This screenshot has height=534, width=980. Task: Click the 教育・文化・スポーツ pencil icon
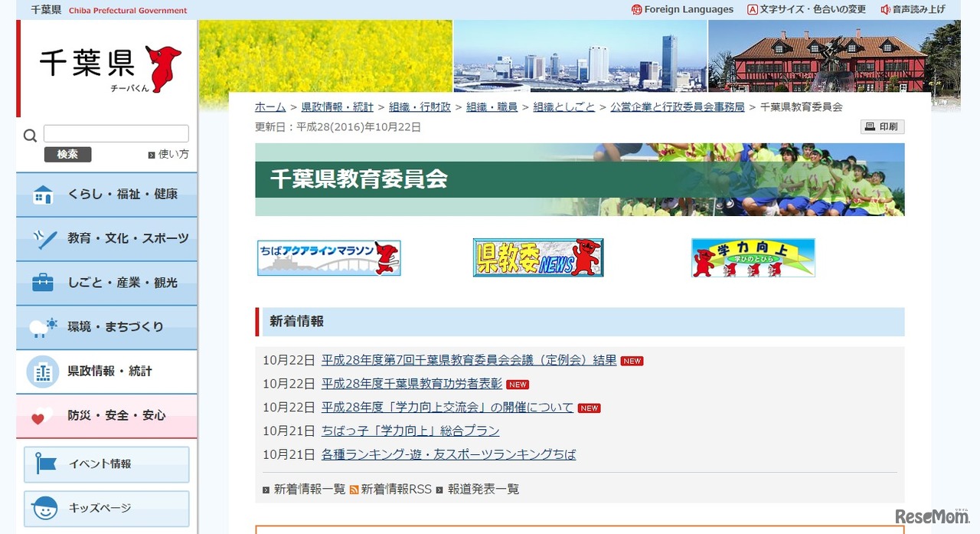(43, 238)
